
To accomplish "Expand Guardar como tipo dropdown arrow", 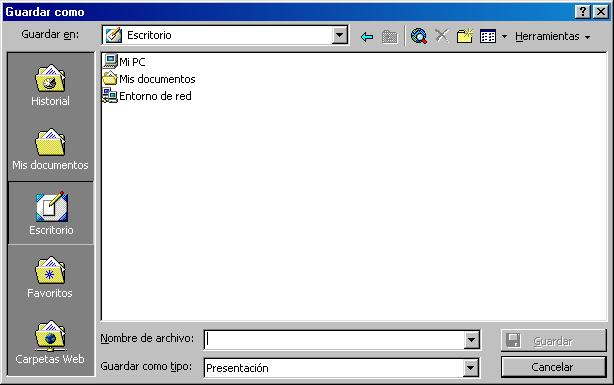I will pyautogui.click(x=470, y=368).
